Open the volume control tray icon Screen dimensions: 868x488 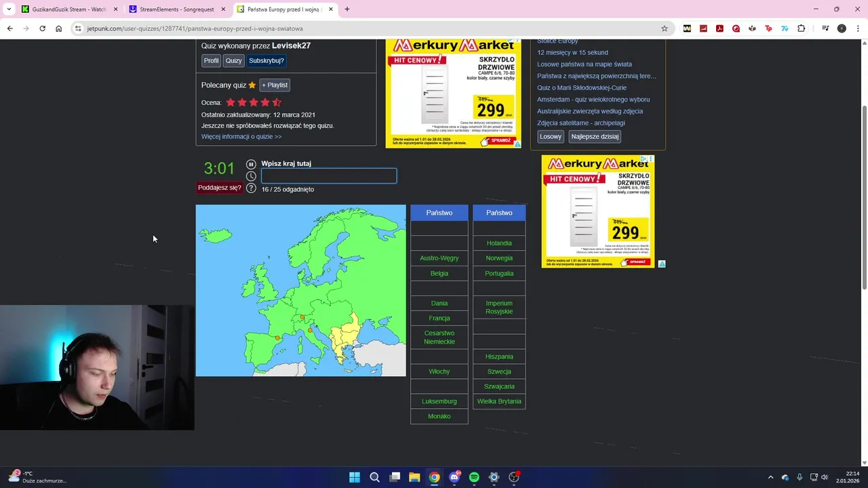click(825, 477)
